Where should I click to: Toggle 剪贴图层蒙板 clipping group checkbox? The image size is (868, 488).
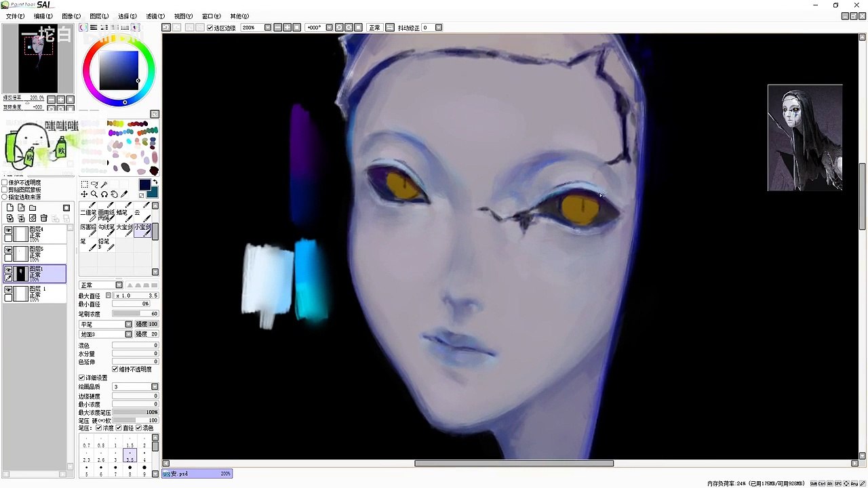coord(5,190)
